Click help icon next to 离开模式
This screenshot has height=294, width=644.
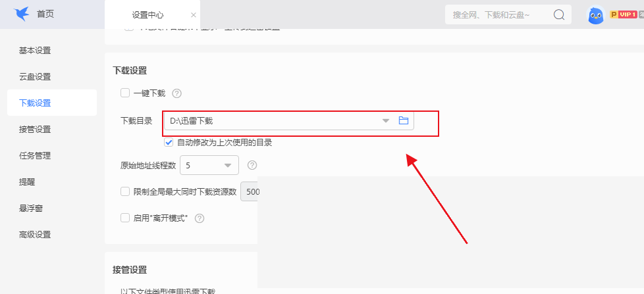(x=200, y=218)
